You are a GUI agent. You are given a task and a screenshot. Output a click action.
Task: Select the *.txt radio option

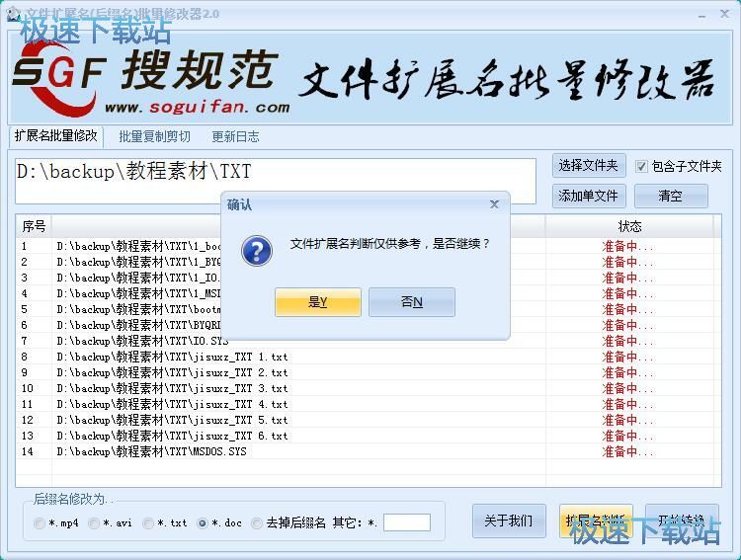coord(148,523)
